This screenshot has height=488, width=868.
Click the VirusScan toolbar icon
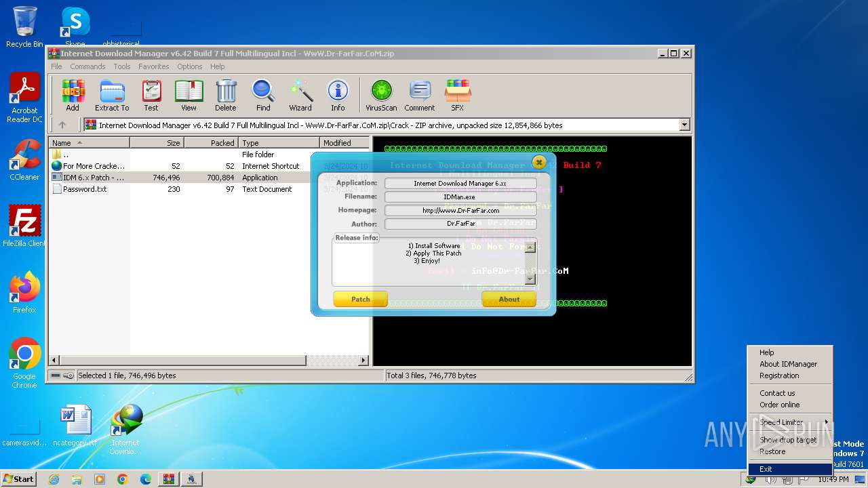click(x=381, y=96)
